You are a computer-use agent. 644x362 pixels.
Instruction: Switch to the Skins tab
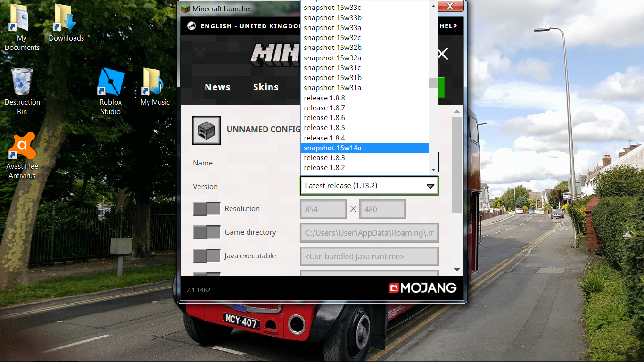coord(266,87)
